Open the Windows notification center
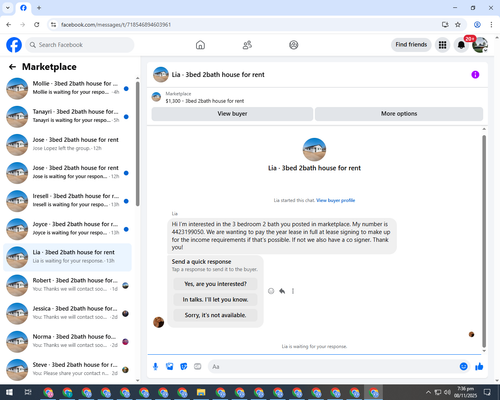 [x=487, y=392]
